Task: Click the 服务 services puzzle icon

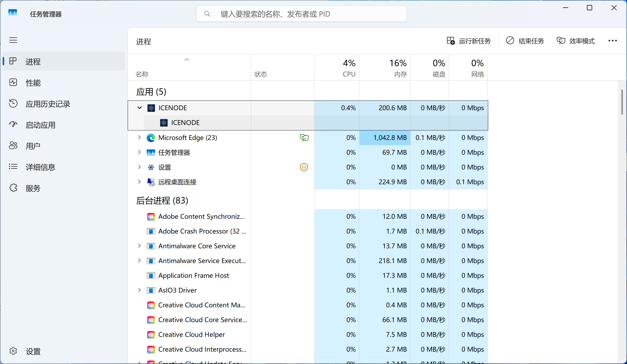Action: [13, 188]
